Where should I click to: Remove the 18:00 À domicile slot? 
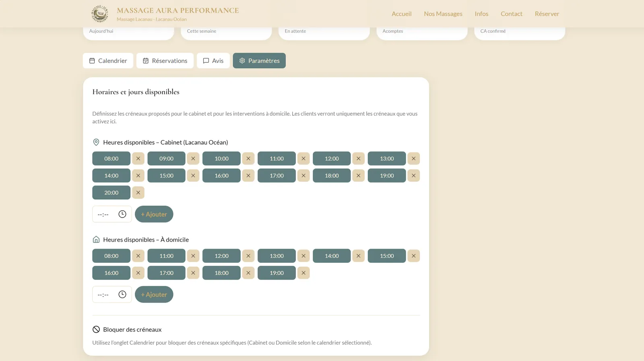pyautogui.click(x=248, y=273)
